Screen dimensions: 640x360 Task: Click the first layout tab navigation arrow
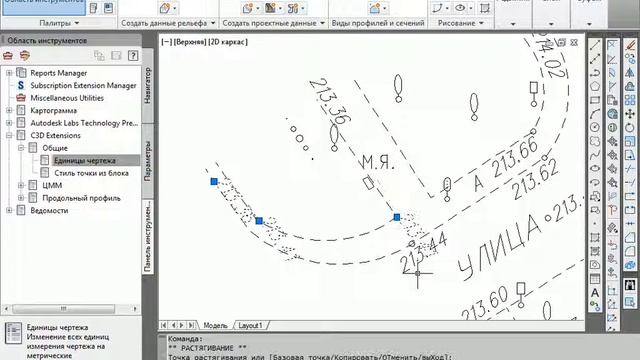[x=163, y=325]
